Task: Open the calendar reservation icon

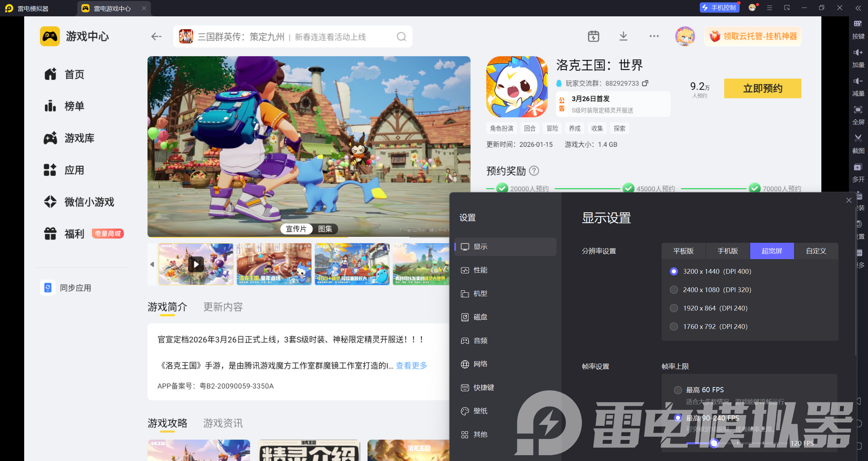Action: (593, 36)
